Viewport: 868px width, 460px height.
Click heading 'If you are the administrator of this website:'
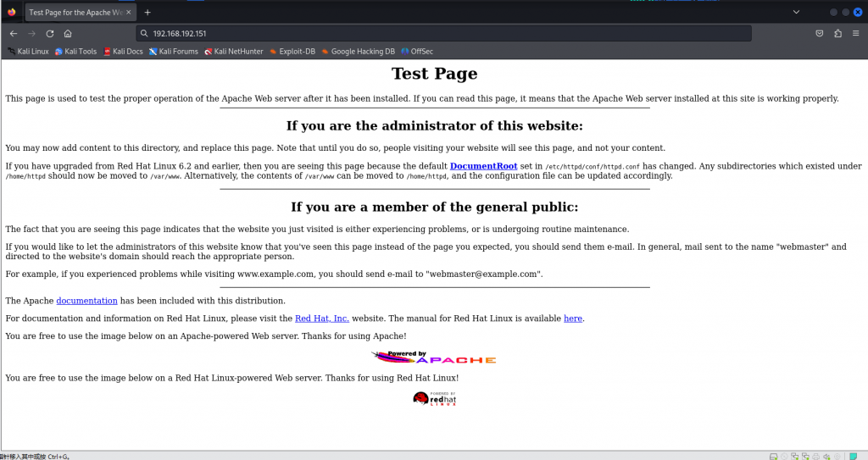(x=435, y=125)
